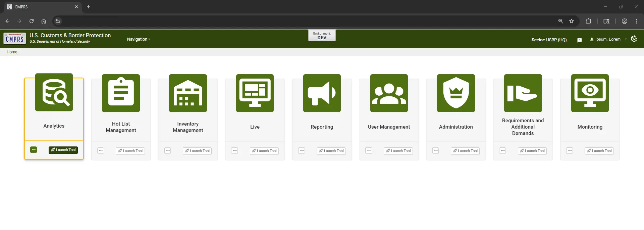
Task: Click the User Management title text
Action: tap(389, 127)
